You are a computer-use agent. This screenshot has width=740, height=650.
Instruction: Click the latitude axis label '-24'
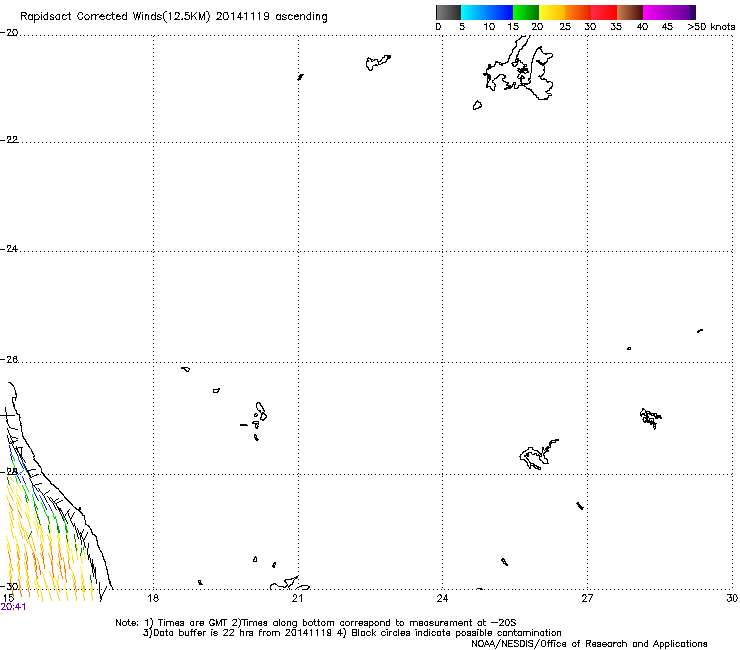[9, 249]
